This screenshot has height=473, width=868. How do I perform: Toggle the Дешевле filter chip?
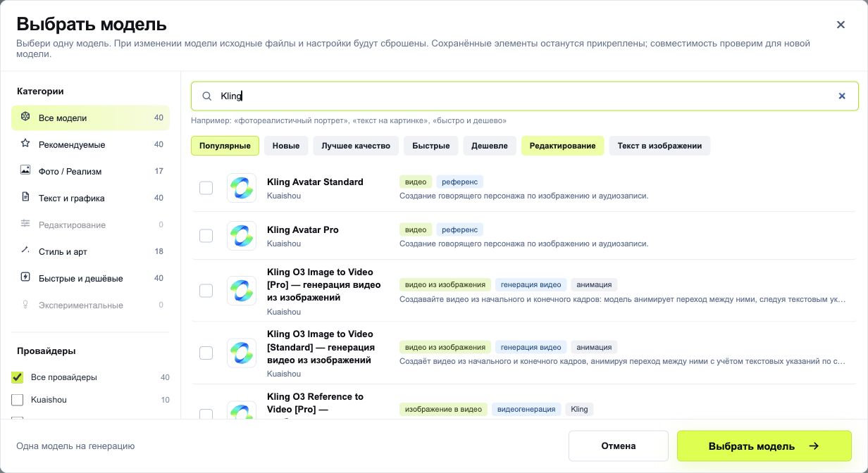click(x=490, y=146)
